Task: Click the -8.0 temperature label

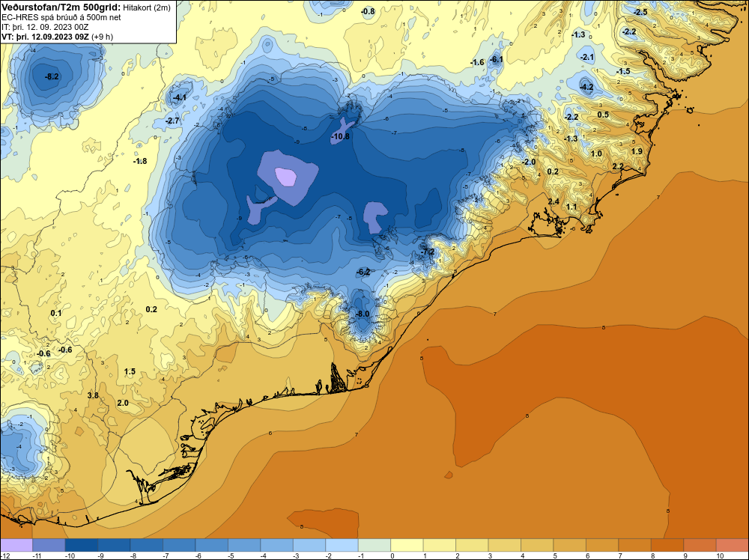Action: pos(363,314)
